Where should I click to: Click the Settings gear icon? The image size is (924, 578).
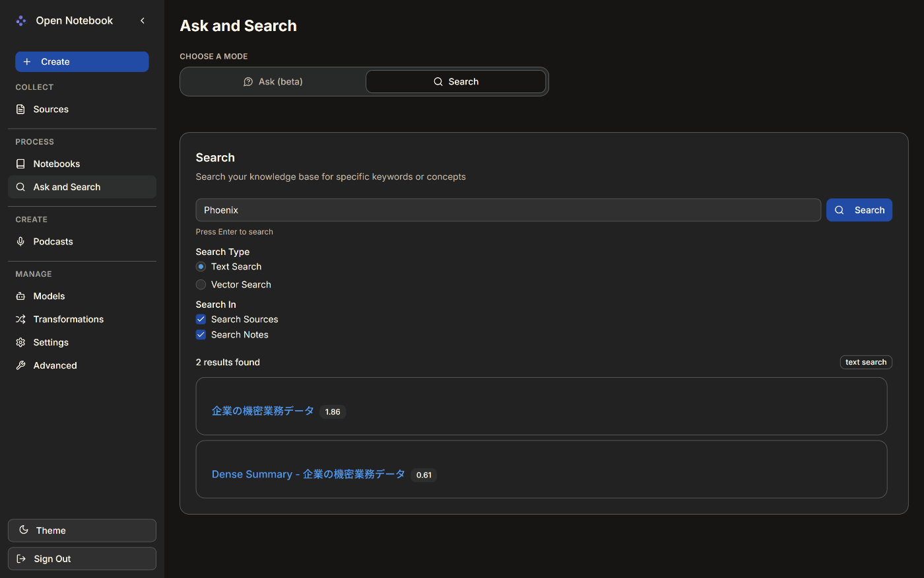pyautogui.click(x=20, y=343)
